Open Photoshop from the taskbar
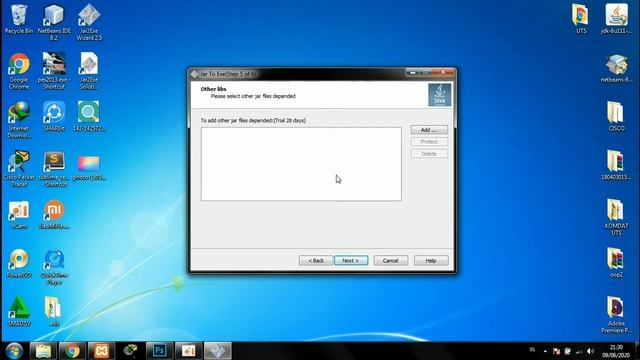Screen dimensions: 640x360 pyautogui.click(x=159, y=351)
